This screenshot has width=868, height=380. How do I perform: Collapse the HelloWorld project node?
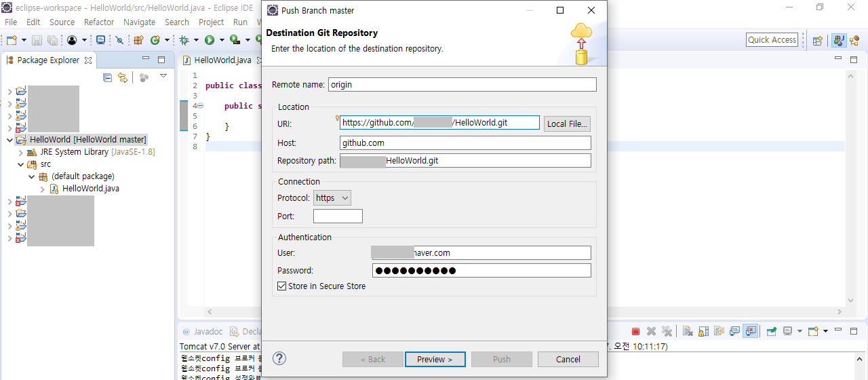tap(9, 140)
